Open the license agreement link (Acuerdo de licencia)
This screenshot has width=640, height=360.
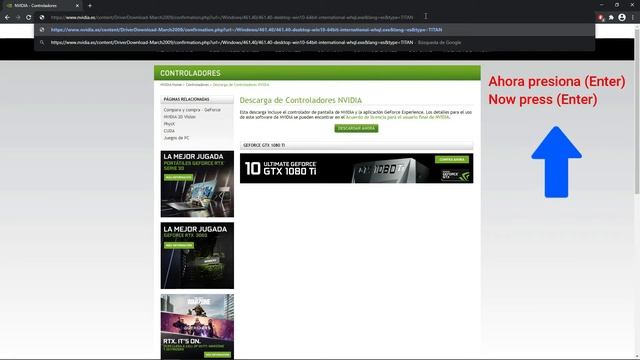click(397, 117)
